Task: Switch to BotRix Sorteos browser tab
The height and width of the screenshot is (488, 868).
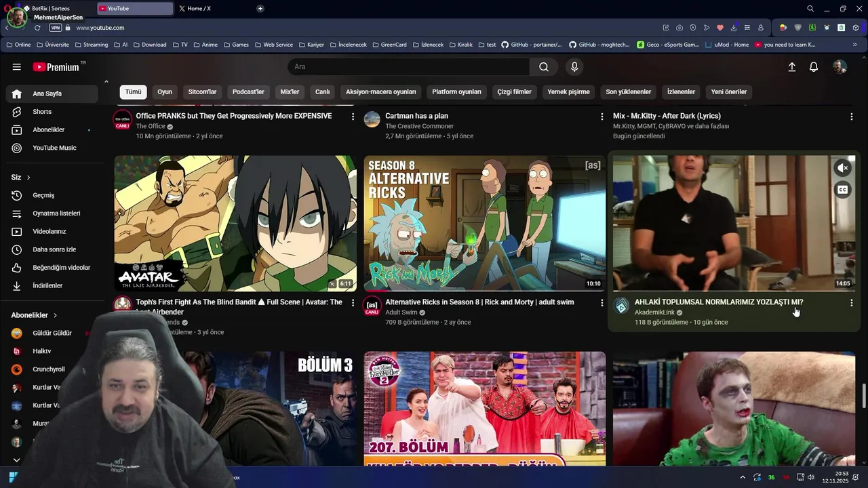Action: [x=57, y=9]
